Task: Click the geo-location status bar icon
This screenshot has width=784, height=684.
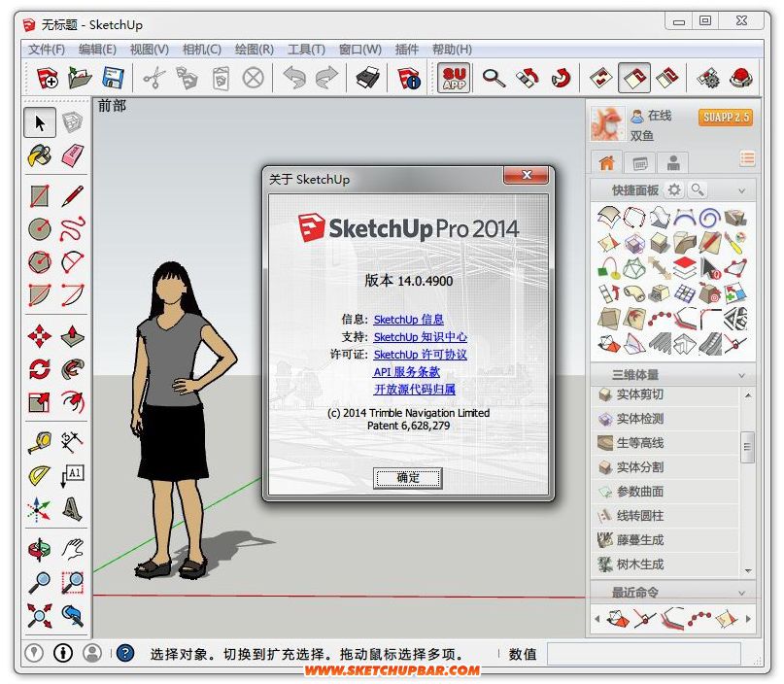Action: coord(34,653)
